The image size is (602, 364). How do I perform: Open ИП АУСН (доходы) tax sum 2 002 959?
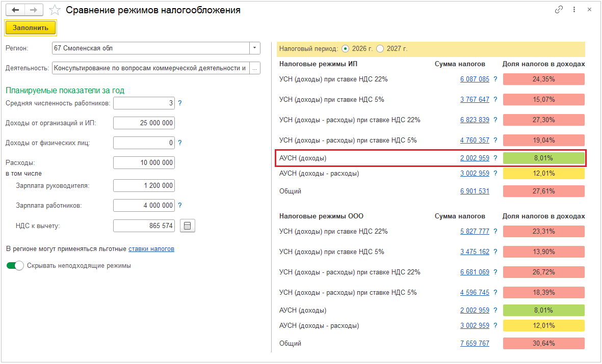coord(474,158)
